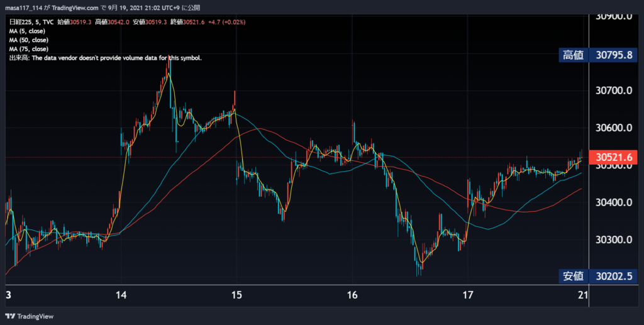
Task: Click the 始値 30519.3 open value
Action: (74, 22)
